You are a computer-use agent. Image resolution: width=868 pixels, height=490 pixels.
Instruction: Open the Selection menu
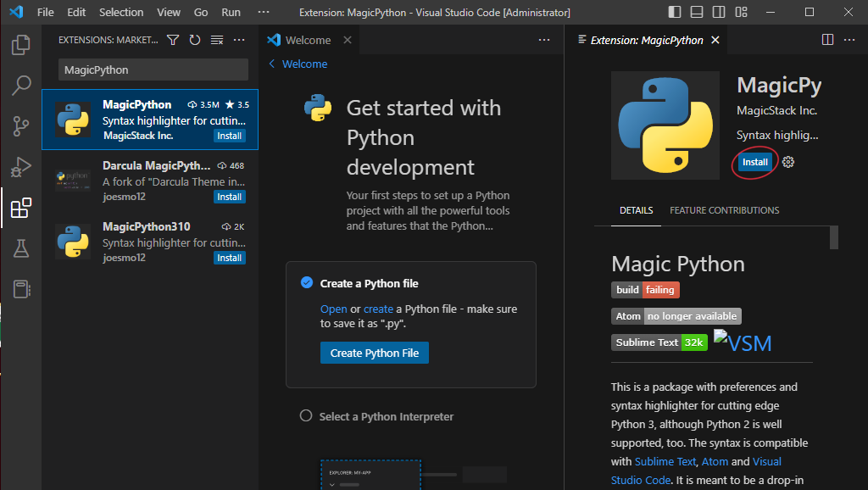point(121,12)
